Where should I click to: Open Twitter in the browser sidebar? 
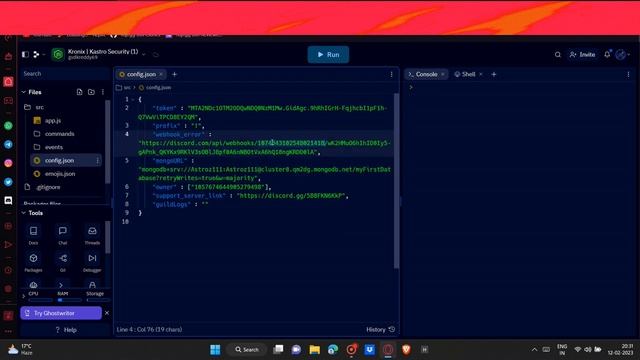[x=8, y=182]
